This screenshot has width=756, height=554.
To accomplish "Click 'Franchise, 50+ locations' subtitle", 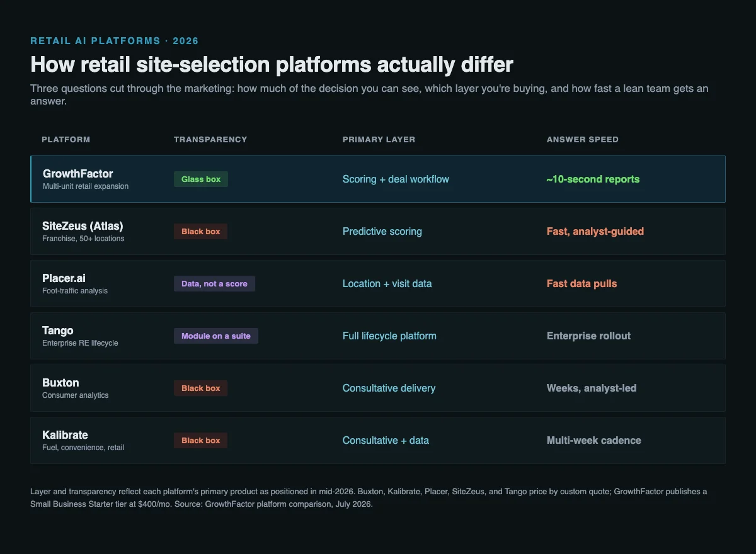I will coord(83,239).
